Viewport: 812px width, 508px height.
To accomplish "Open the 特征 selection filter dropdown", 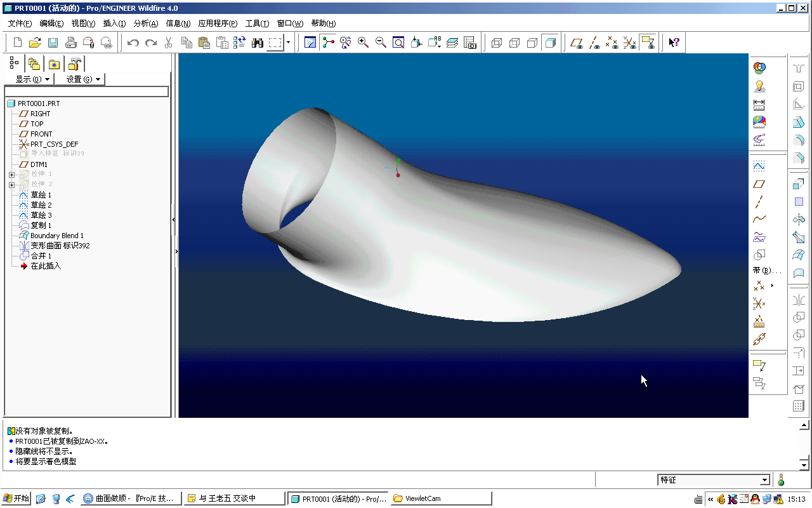I will click(765, 480).
